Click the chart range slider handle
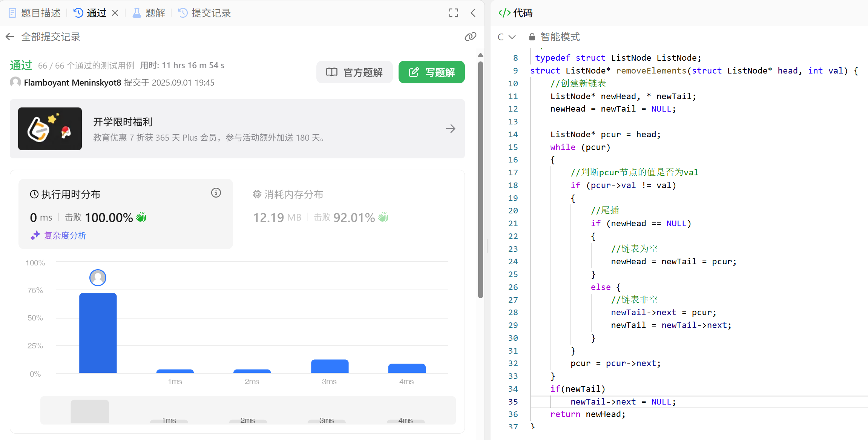Viewport: 868px width, 440px height. pos(90,411)
